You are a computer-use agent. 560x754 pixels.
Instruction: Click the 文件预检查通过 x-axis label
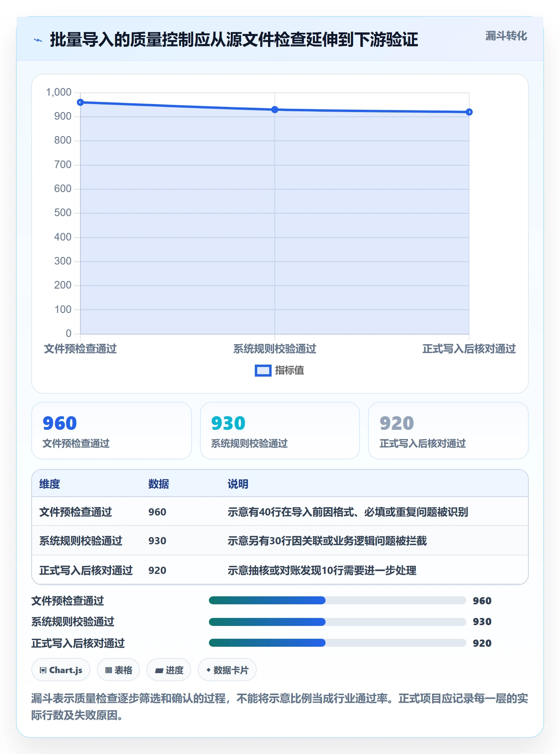point(80,349)
